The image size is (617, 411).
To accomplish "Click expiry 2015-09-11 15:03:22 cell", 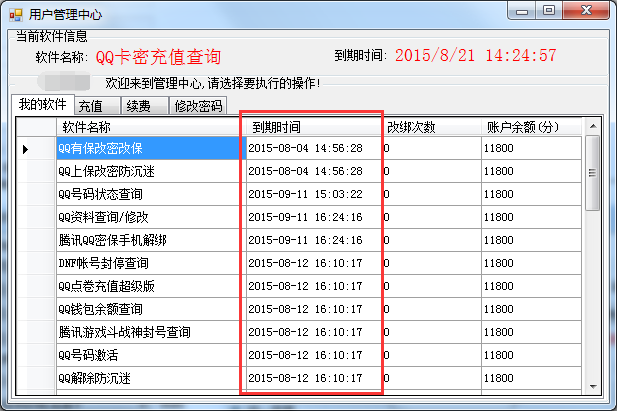I will coord(314,194).
